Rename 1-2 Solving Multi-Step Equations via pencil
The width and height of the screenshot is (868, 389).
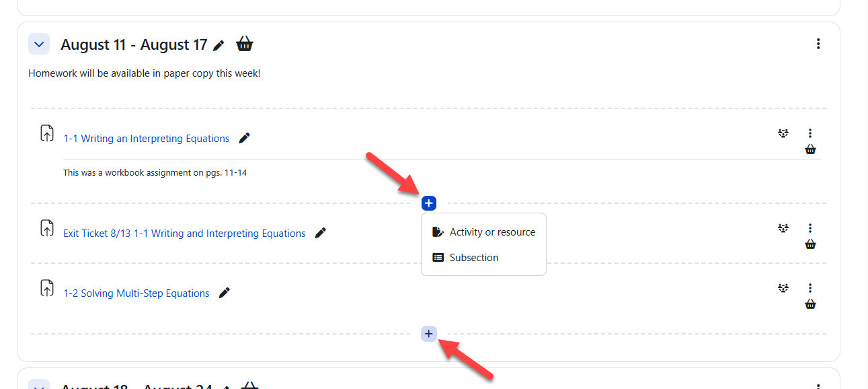[x=225, y=293]
